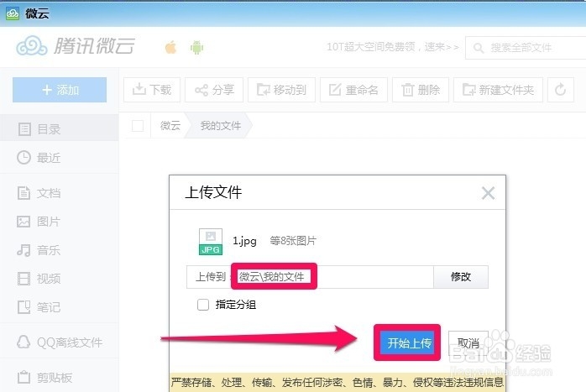Screen dimensions: 586x392
Task: Tick the select-all checkbox beside 微云 breadcrumb
Action: point(138,126)
